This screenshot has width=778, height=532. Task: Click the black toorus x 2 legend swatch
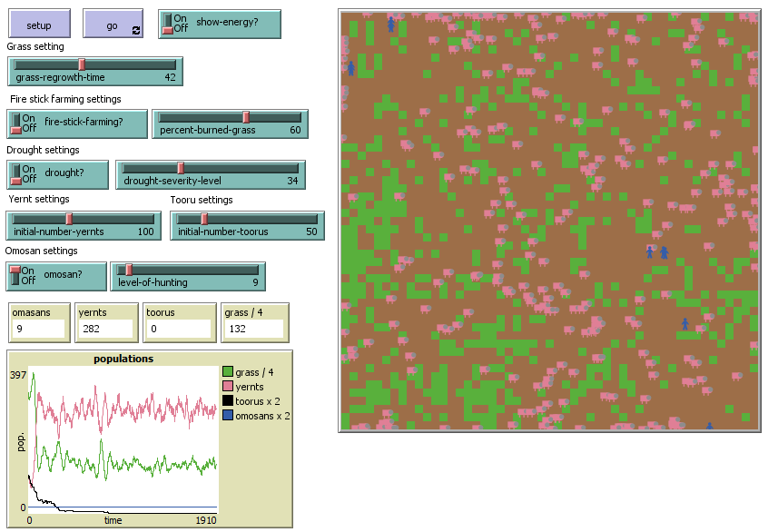(228, 400)
